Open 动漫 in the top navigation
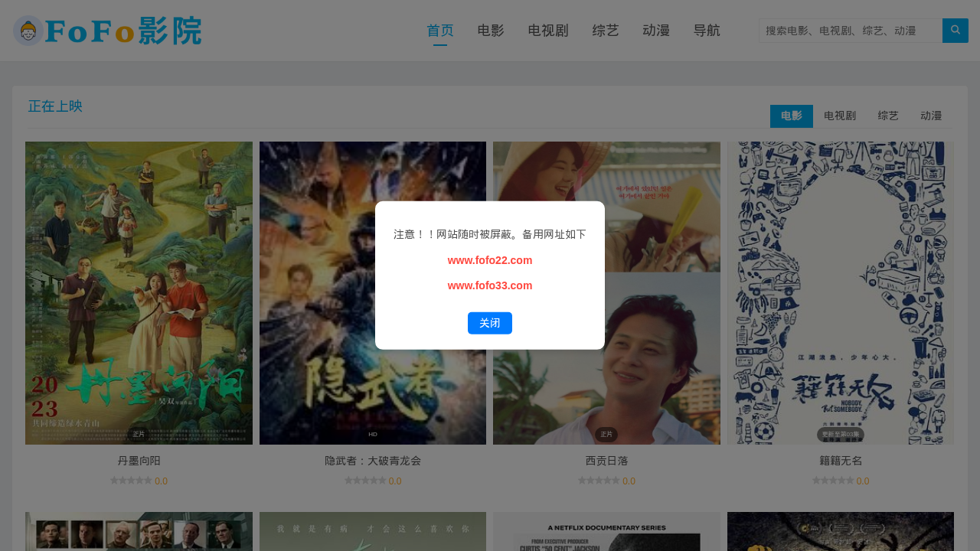The image size is (980, 551). tap(656, 31)
